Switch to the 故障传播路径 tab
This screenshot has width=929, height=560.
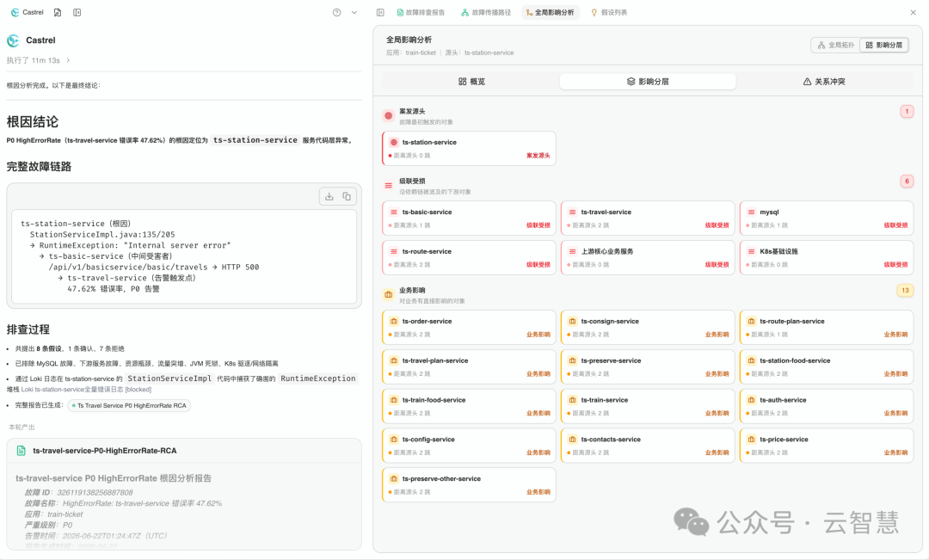tap(486, 12)
